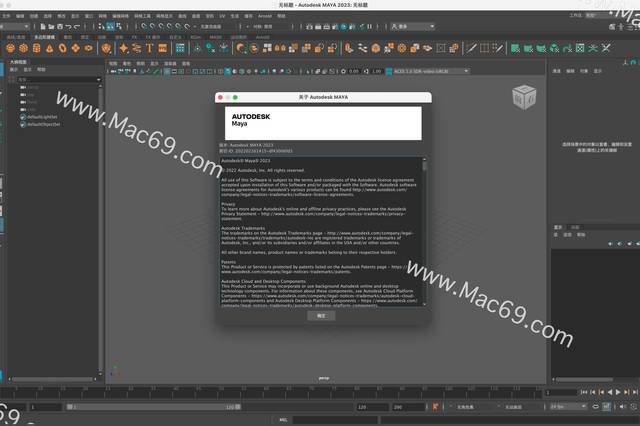Image resolution: width=640 pixels, height=426 pixels.
Task: Select the polygon plane shelf icon
Action: [x=76, y=48]
